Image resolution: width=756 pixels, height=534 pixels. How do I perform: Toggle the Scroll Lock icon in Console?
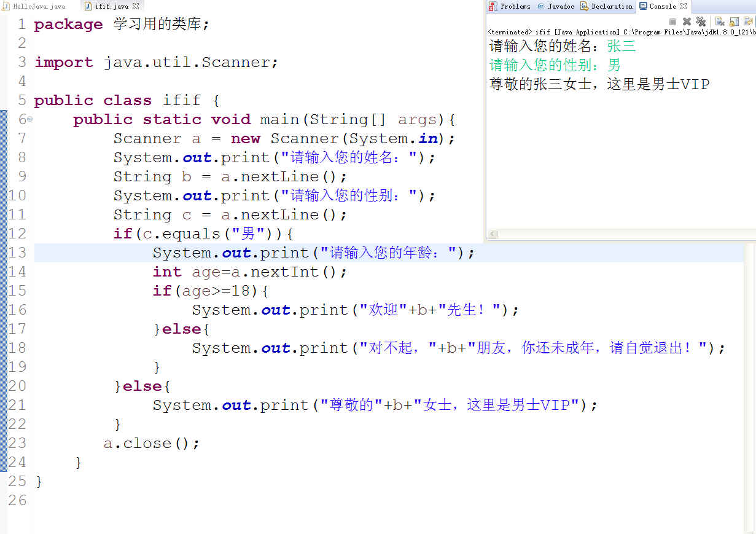[734, 22]
